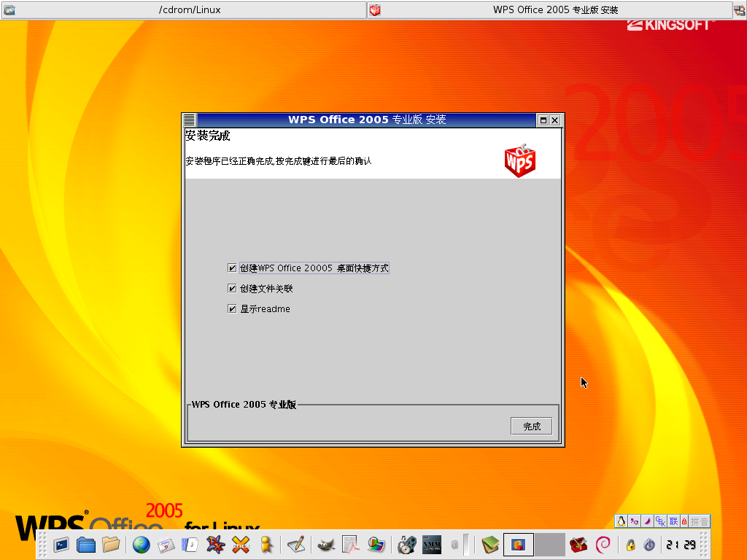Maximize the WPS Office 2005 installer window
This screenshot has width=747, height=560.
point(543,120)
